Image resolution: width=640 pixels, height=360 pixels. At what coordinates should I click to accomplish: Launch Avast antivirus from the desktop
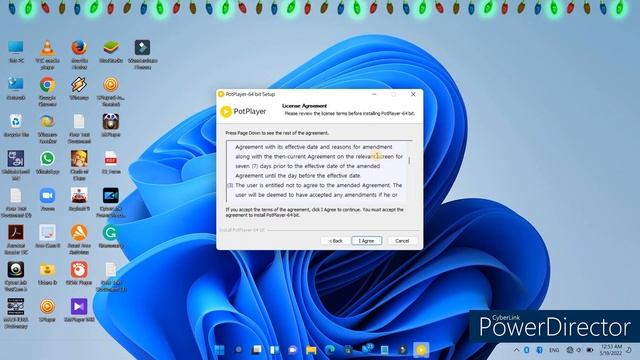point(79,239)
